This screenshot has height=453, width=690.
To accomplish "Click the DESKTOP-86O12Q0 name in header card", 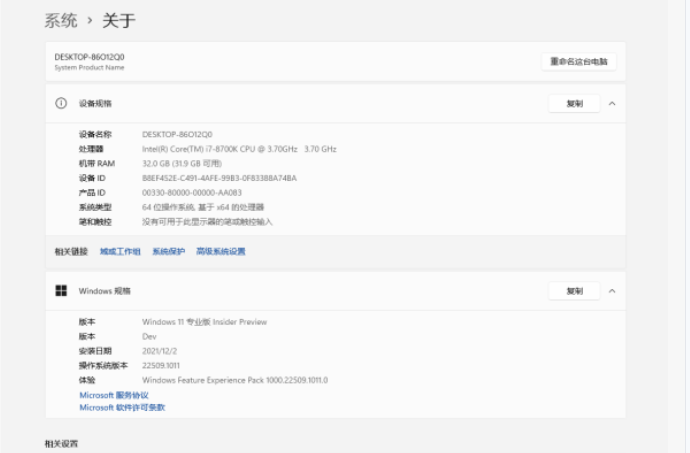I will tap(89, 57).
